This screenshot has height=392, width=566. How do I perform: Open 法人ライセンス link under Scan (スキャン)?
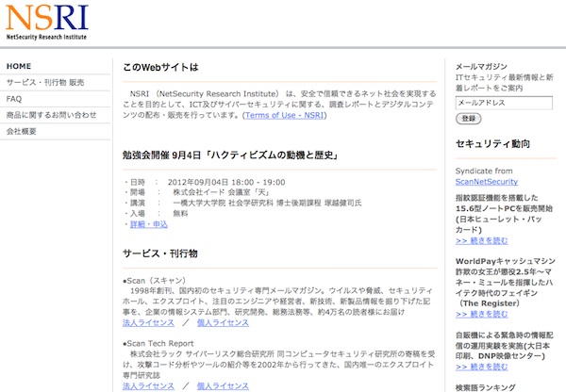(x=148, y=322)
